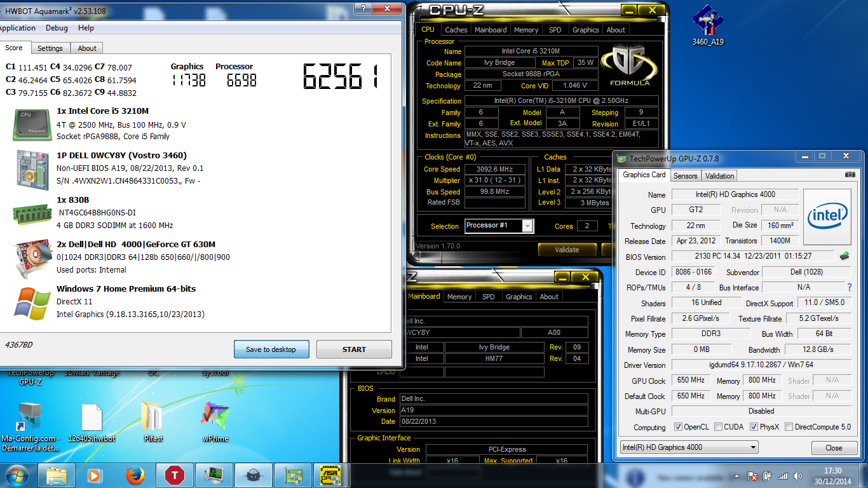Click the red stop-sign T taskbar icon
The height and width of the screenshot is (488, 868).
(x=174, y=475)
